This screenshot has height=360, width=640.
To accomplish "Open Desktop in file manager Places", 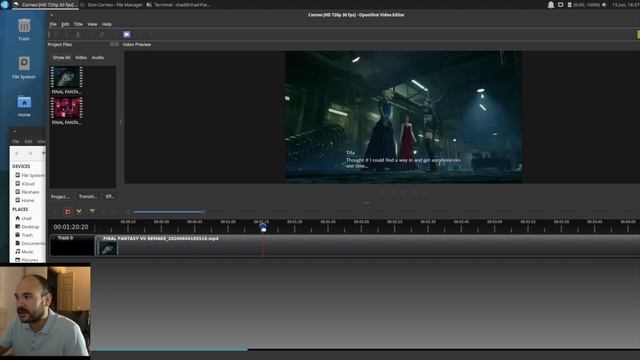I will 27,227.
